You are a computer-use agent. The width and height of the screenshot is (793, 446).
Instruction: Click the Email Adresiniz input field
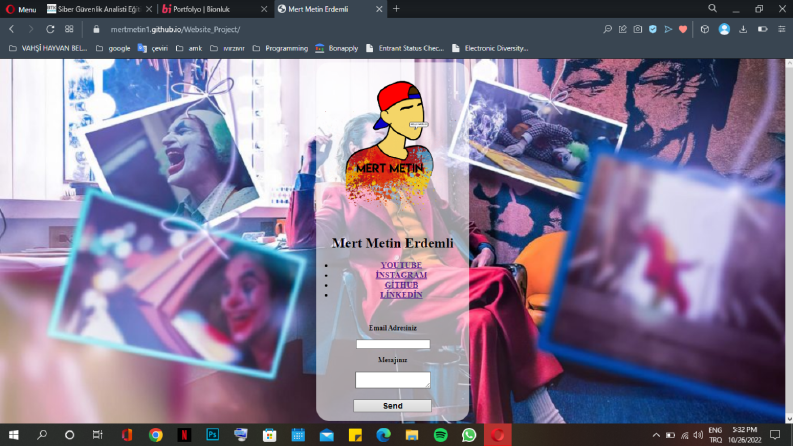click(393, 344)
